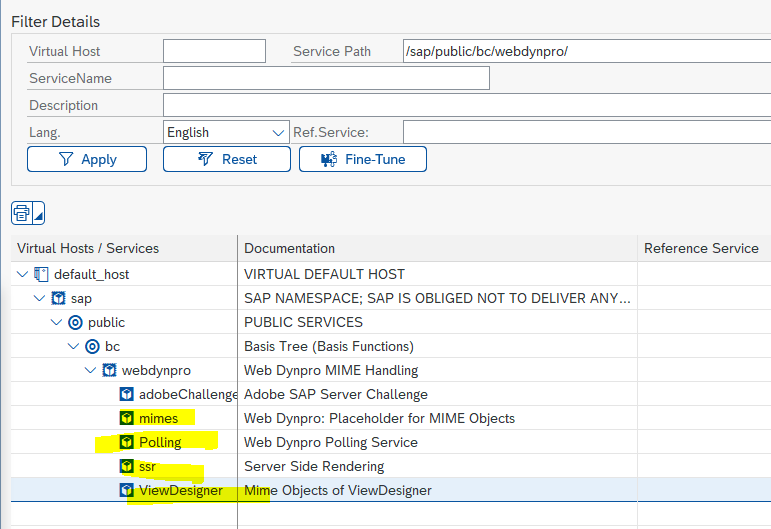Open the Fine-Tune filter options

(x=363, y=159)
